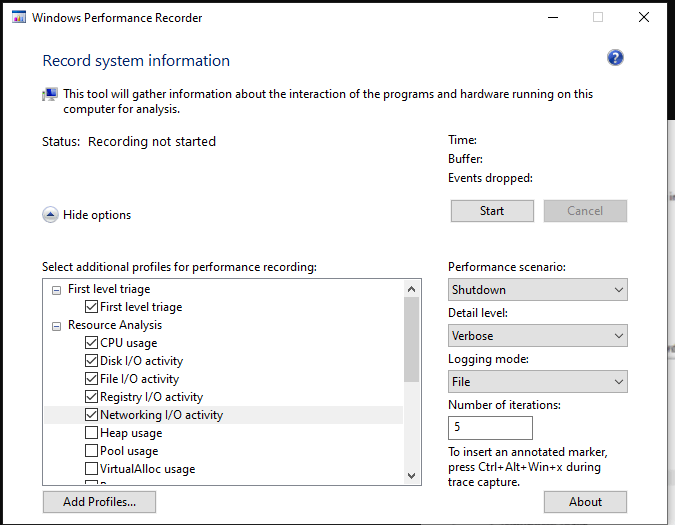
Task: Collapse the First level triage tree group
Action: click(56, 290)
